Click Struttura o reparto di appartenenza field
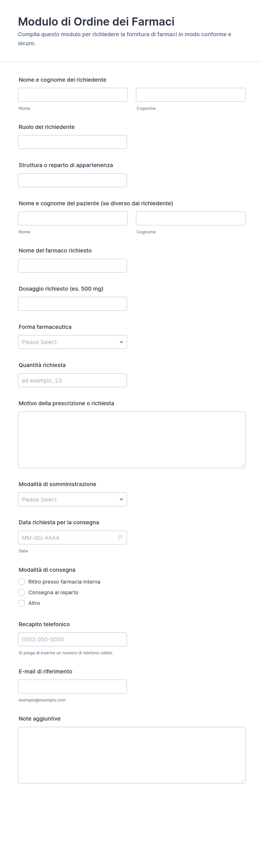Viewport: 261px width, 868px height. point(72,180)
